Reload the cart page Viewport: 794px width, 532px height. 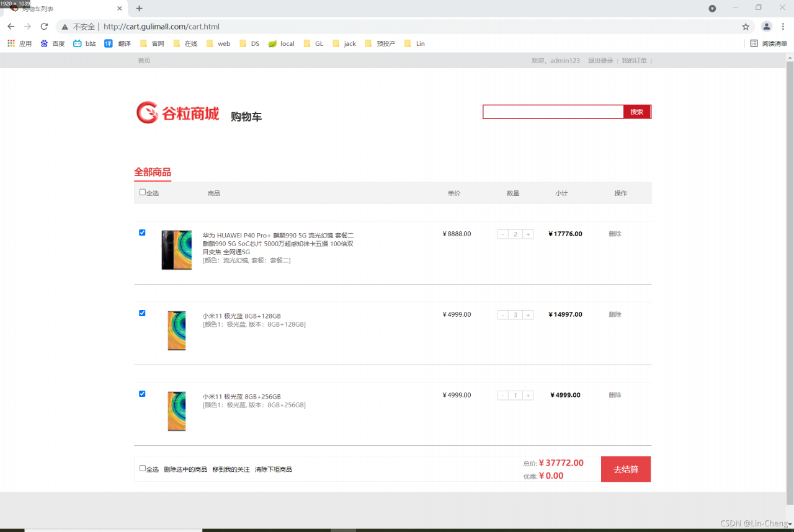click(44, 27)
